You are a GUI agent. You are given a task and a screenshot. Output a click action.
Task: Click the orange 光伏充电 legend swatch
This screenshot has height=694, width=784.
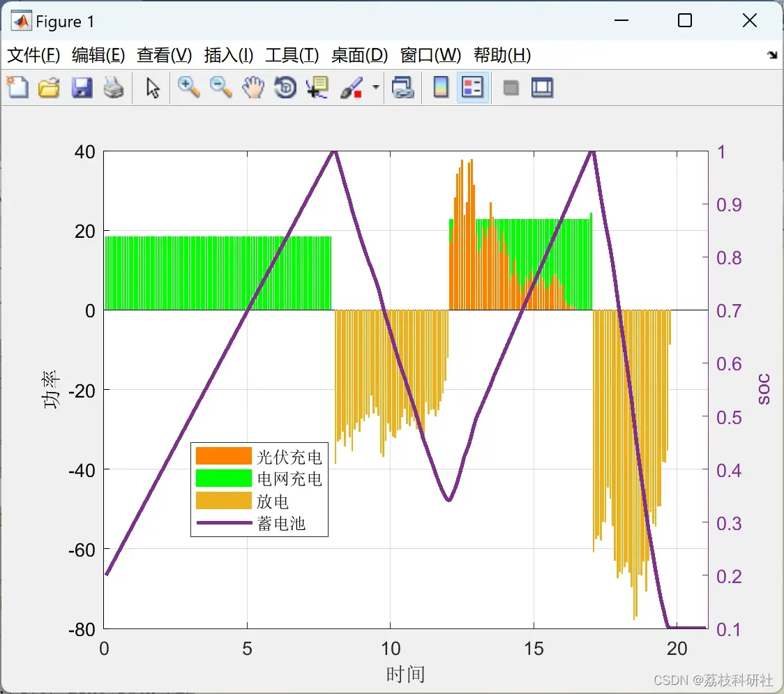click(223, 456)
